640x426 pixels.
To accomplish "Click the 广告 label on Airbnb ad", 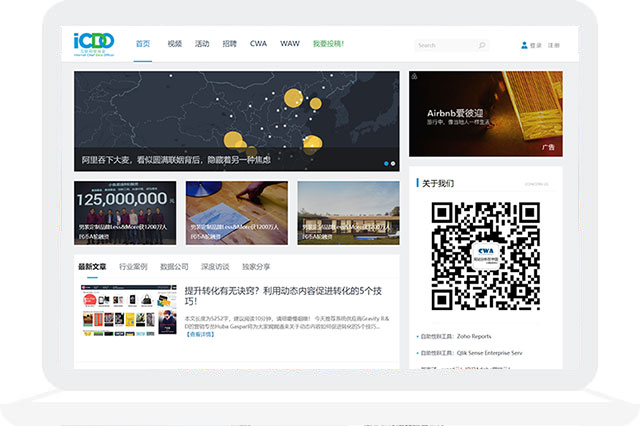I will point(548,147).
